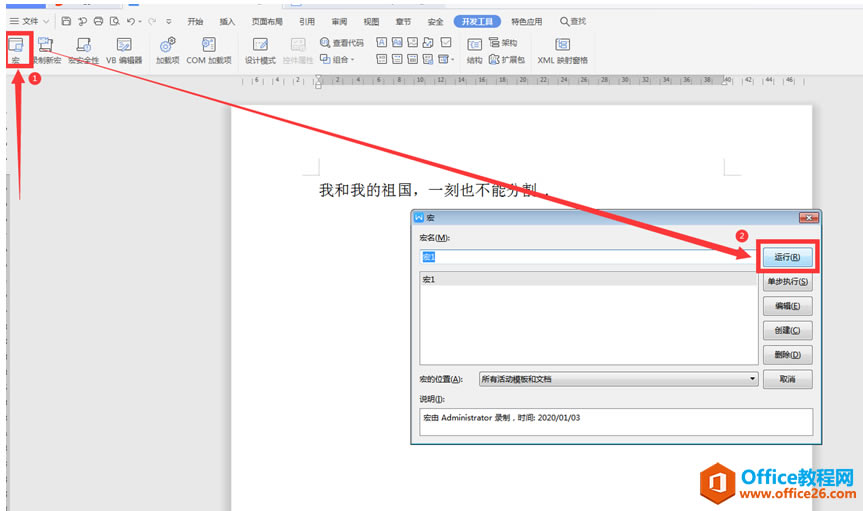Click the print icon in quick access toolbar
Image resolution: width=863 pixels, height=511 pixels.
(99, 21)
